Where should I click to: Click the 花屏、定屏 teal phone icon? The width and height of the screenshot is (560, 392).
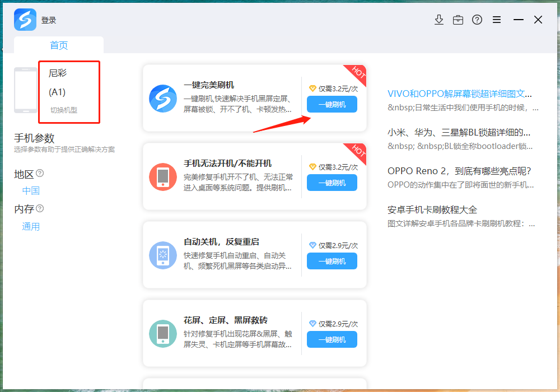(x=163, y=334)
